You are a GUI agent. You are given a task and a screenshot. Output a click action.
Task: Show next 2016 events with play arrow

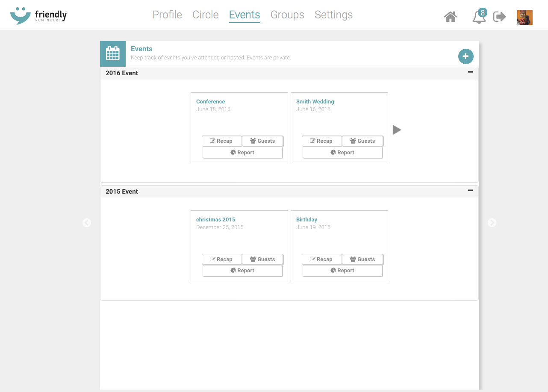397,130
